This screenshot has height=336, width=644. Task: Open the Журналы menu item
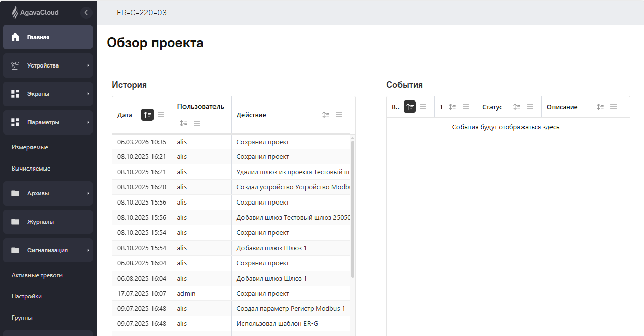pyautogui.click(x=48, y=222)
